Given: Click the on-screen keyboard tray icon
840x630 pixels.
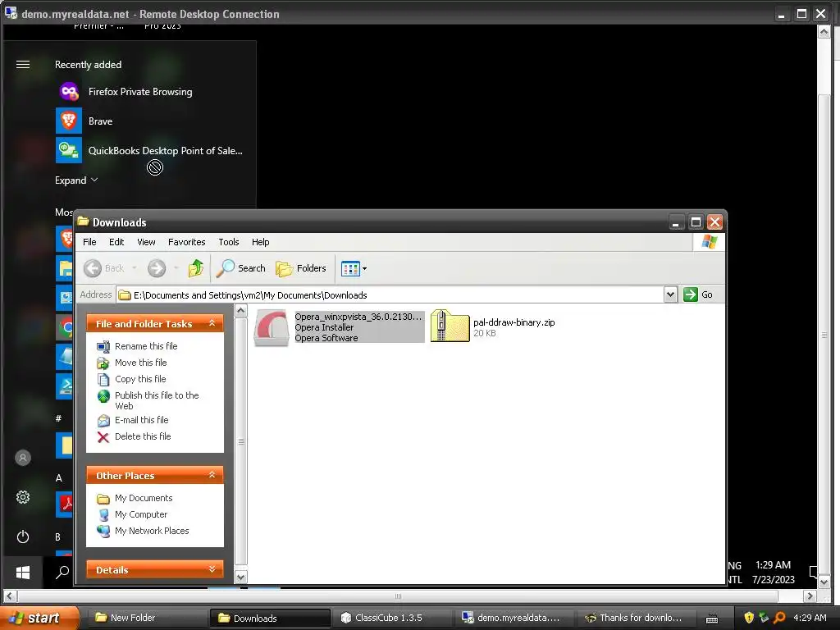Looking at the screenshot, I should [712, 619].
